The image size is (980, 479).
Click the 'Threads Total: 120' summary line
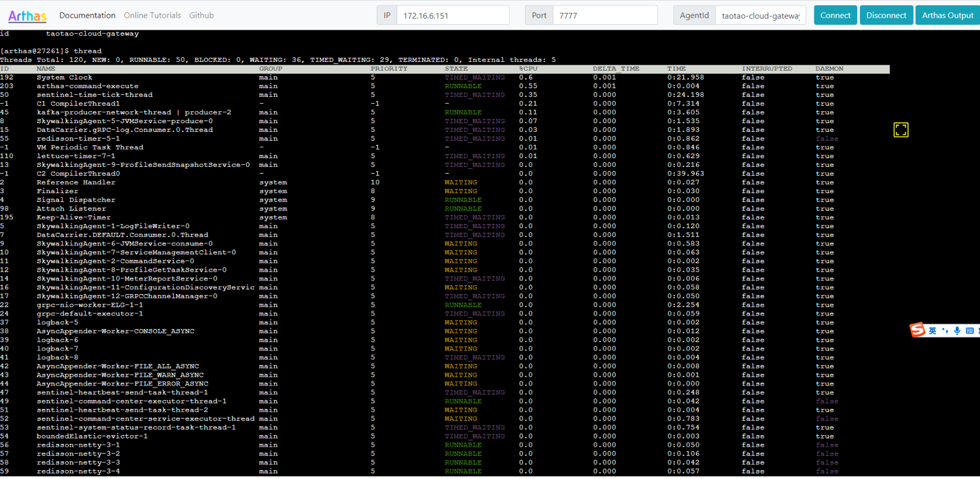click(278, 60)
